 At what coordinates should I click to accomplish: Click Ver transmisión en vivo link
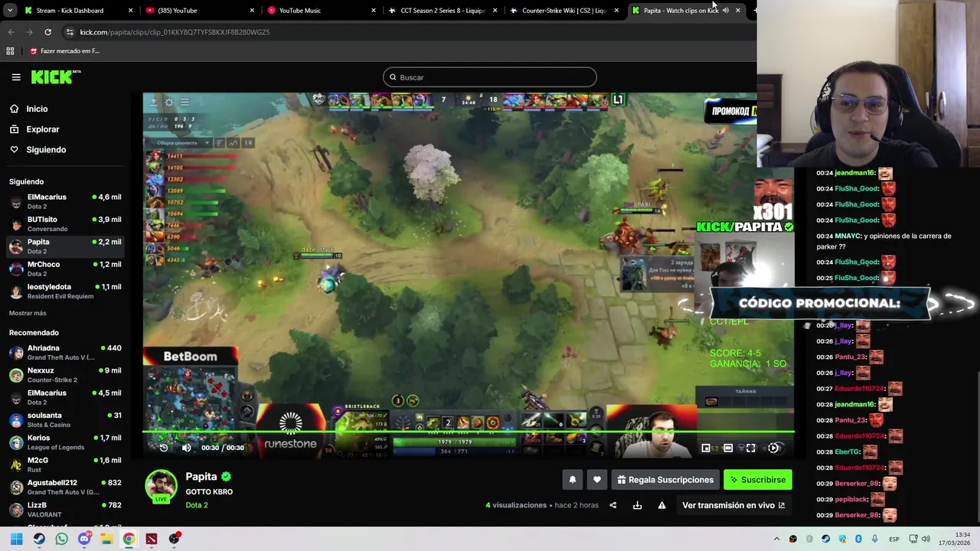coord(733,505)
